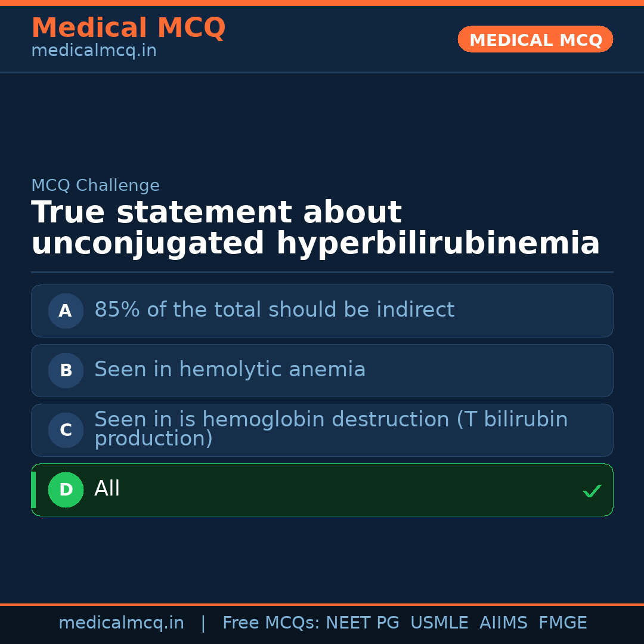644x644 pixels.
Task: Click the green checkmark on option D
Action: (592, 491)
